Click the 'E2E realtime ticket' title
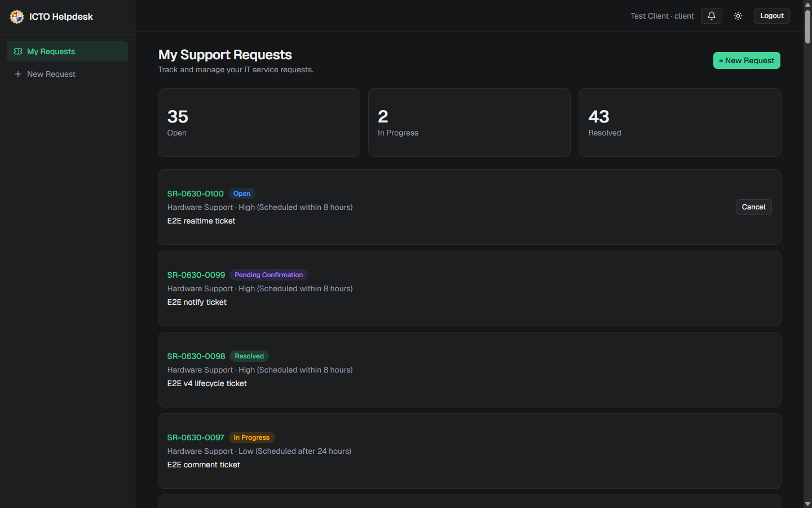Image resolution: width=812 pixels, height=508 pixels. click(201, 221)
